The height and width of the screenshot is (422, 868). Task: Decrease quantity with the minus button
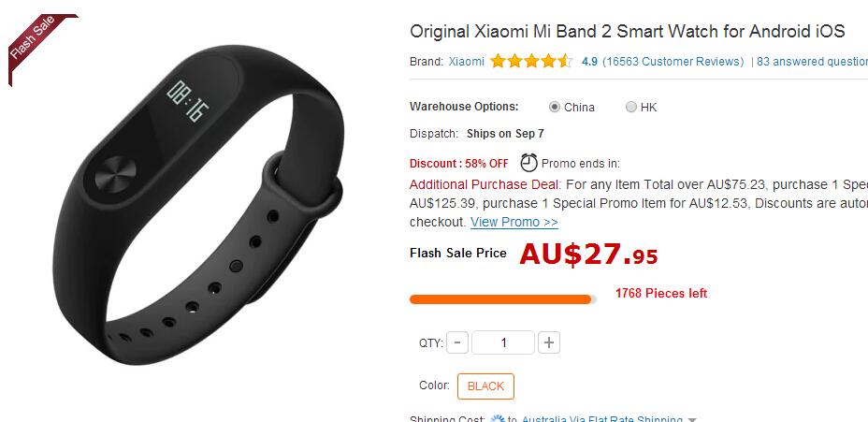tap(457, 342)
